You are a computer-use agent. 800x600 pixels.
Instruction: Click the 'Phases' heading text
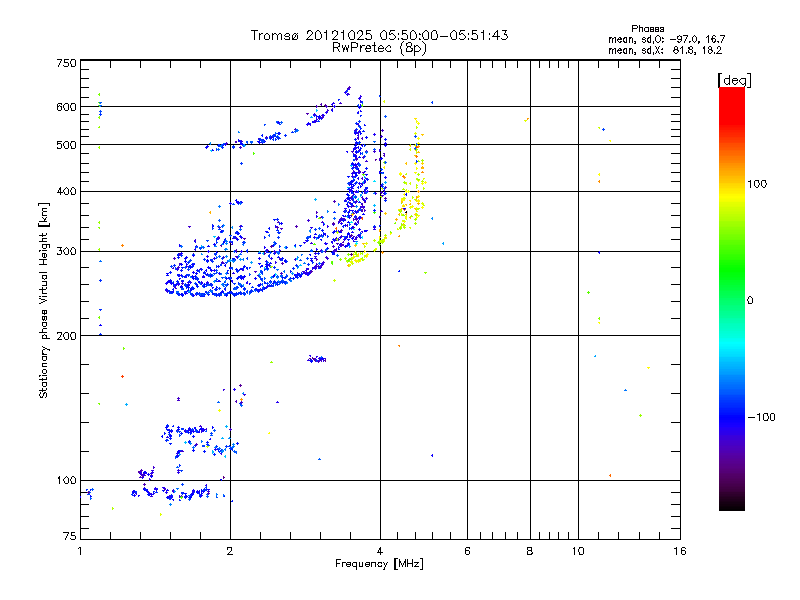click(647, 29)
